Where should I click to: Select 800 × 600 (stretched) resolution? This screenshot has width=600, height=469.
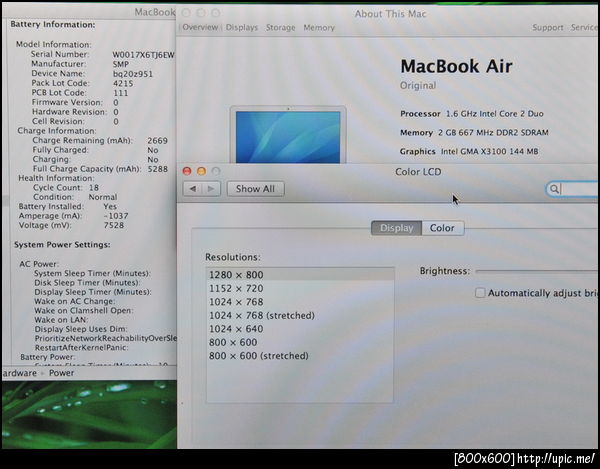300,356
